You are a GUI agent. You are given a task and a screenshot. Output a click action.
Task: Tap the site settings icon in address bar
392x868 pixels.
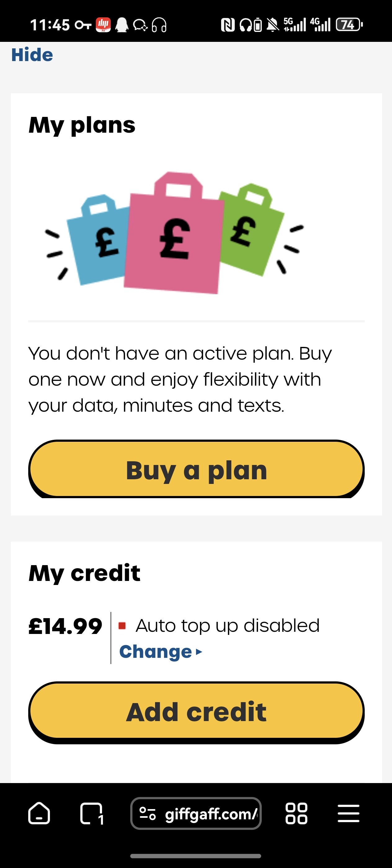(148, 813)
